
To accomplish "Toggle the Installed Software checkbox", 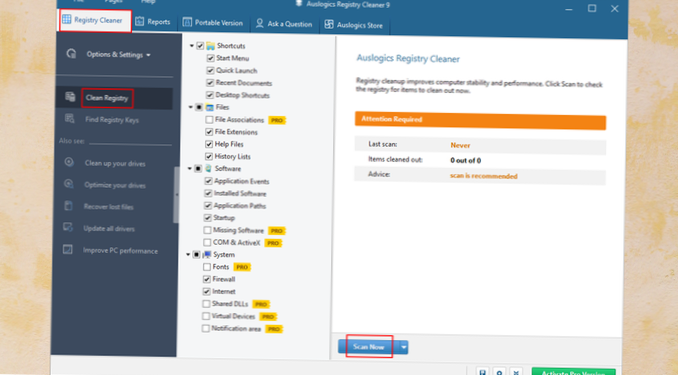I will pos(208,193).
